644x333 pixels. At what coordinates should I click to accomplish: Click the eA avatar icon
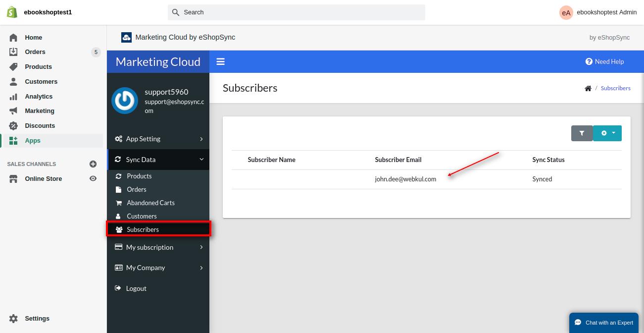[566, 13]
